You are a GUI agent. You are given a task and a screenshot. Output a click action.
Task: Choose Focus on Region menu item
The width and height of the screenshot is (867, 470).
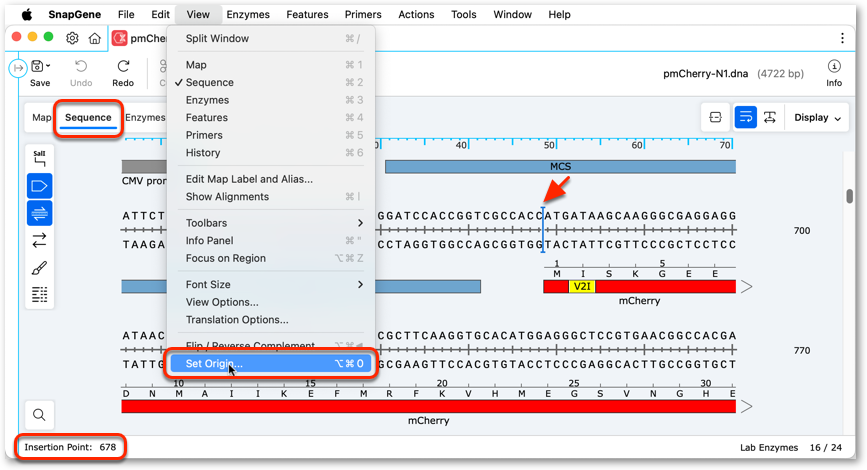pos(271,258)
